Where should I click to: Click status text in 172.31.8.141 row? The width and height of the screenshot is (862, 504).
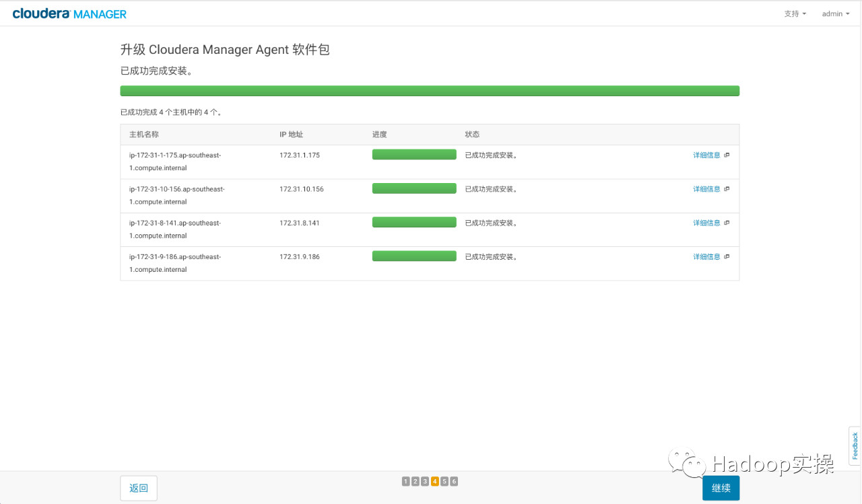pyautogui.click(x=491, y=223)
